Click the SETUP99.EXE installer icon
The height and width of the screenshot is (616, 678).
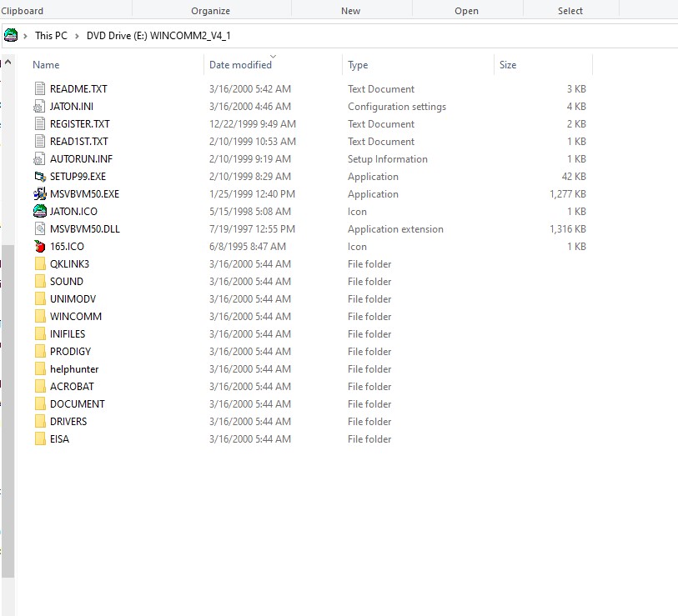pyautogui.click(x=39, y=177)
